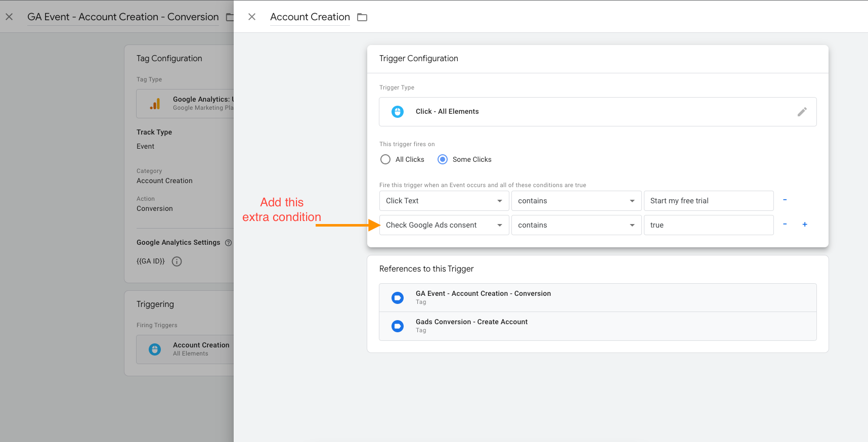Expand the second row's contains operator dropdown
The width and height of the screenshot is (868, 442).
(576, 225)
